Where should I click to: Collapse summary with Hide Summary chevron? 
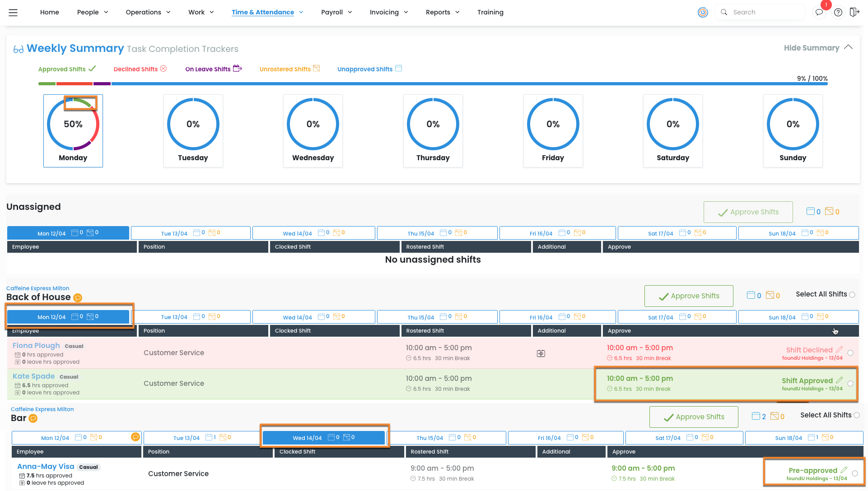[848, 47]
